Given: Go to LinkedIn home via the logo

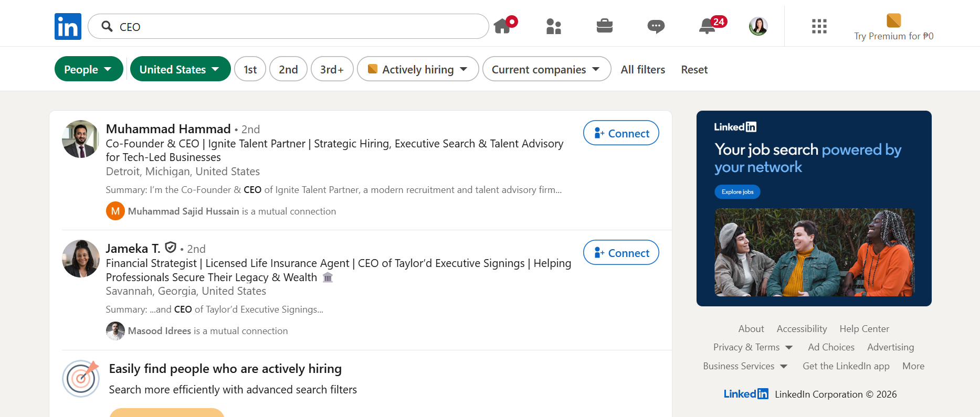Looking at the screenshot, I should (x=68, y=26).
